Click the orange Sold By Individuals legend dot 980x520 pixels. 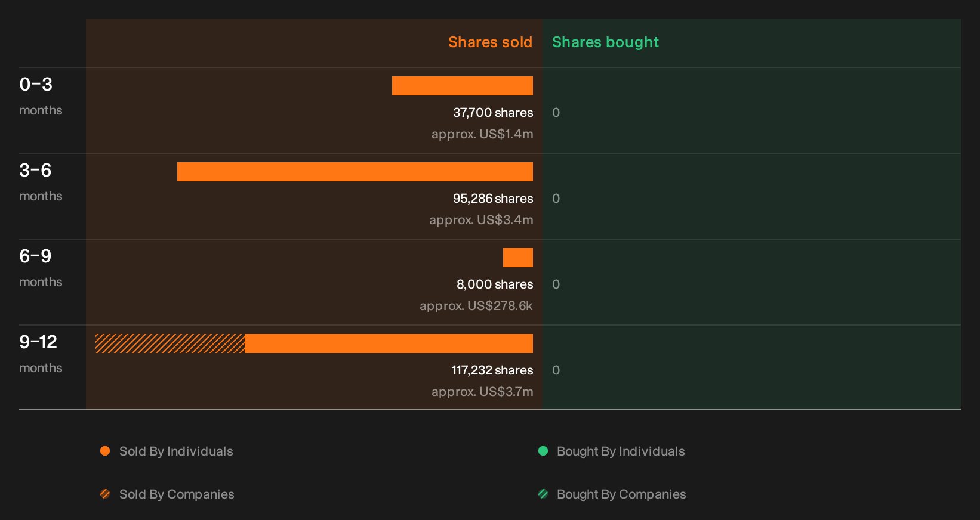(x=105, y=451)
